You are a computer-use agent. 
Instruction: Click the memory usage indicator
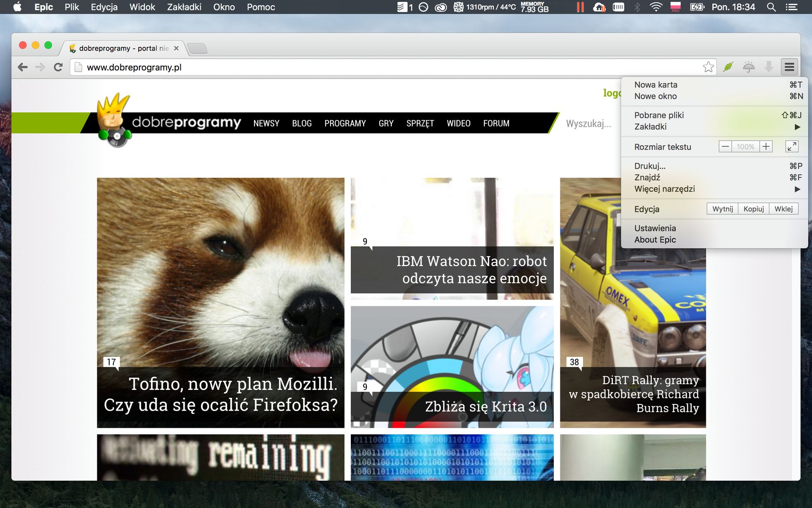[534, 7]
